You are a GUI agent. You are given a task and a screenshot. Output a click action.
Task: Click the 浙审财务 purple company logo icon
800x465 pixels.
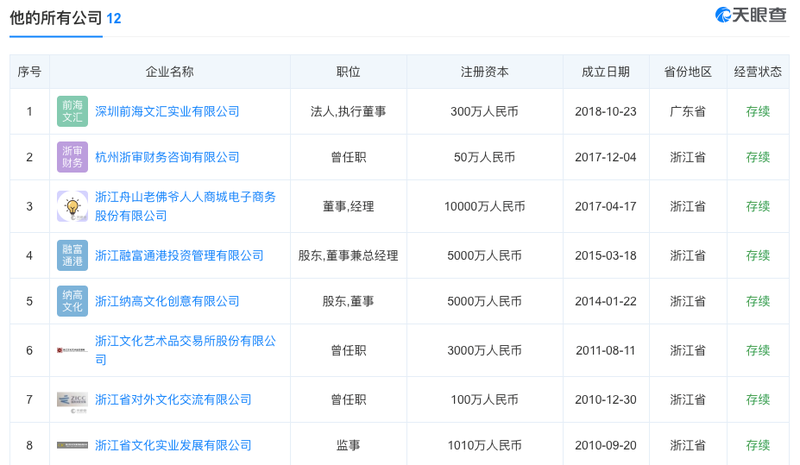click(72, 157)
